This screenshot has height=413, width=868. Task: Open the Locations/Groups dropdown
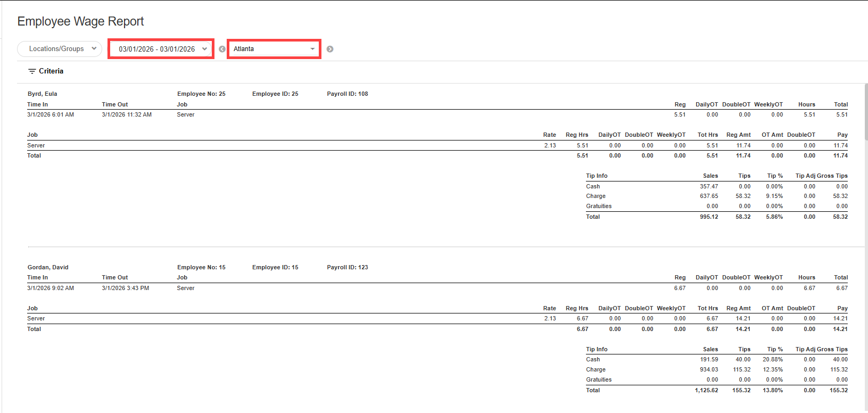(60, 49)
